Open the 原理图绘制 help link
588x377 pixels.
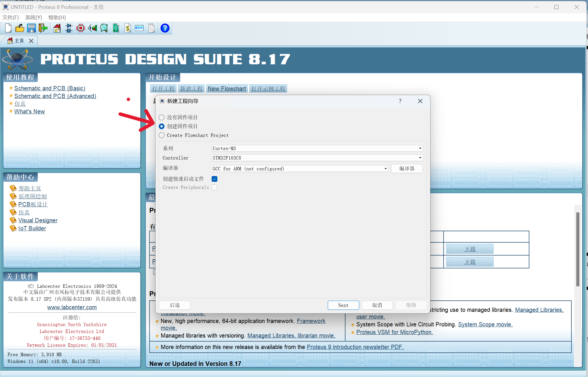pos(33,196)
